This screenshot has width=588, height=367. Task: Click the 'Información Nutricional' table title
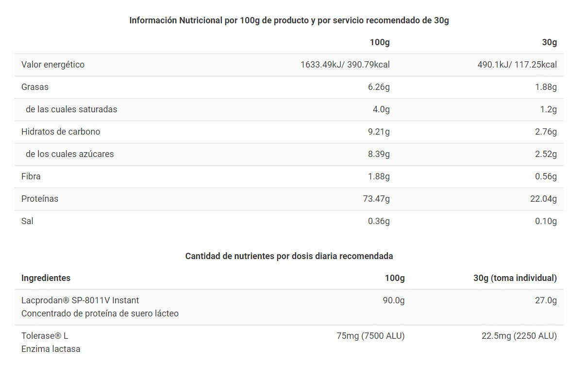click(x=289, y=20)
